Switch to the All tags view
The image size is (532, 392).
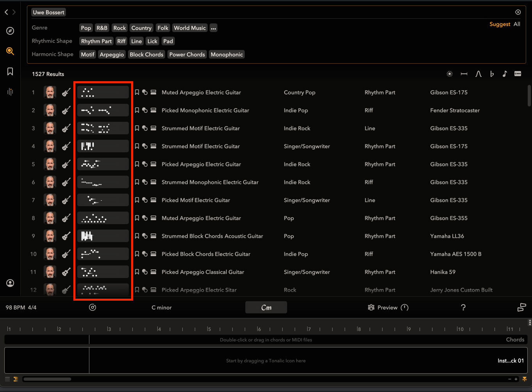point(517,24)
